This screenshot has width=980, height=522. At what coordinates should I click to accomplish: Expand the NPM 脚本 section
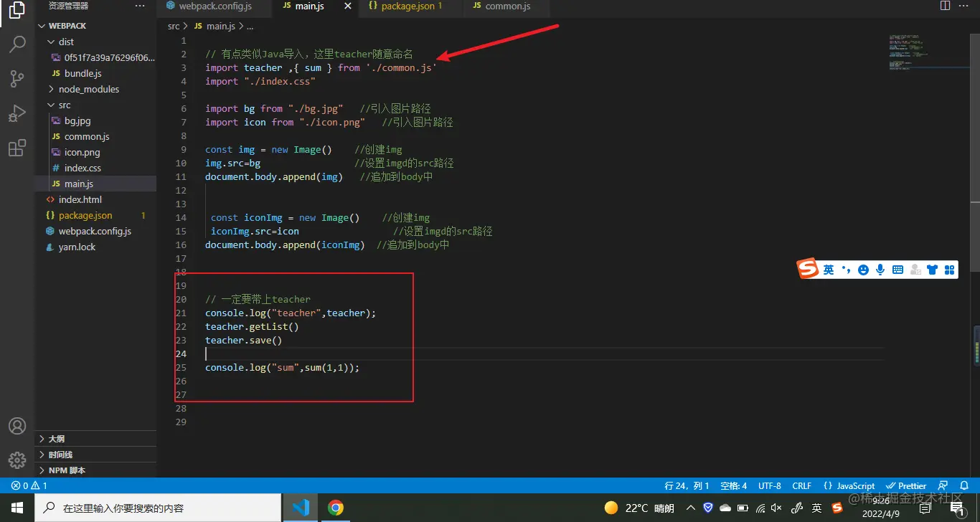95,470
